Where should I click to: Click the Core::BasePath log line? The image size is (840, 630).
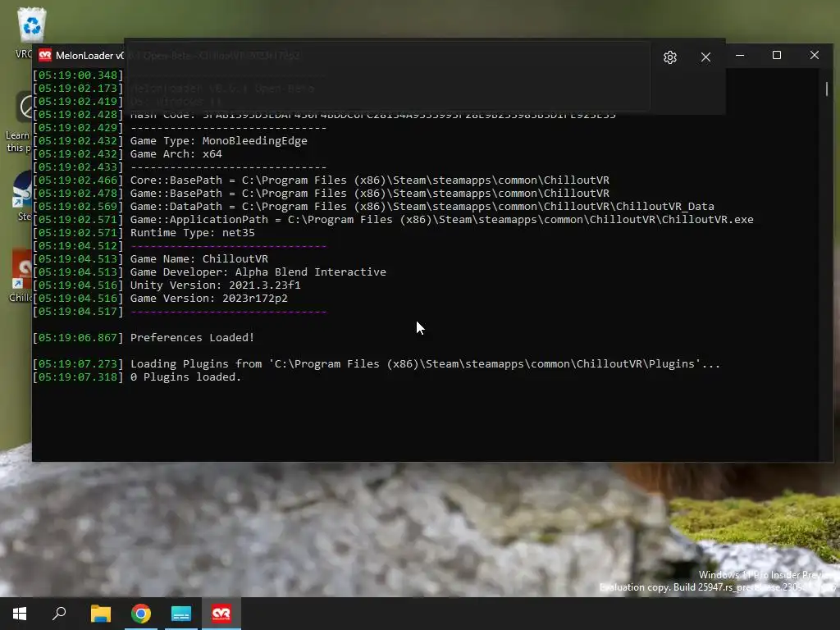[370, 180]
